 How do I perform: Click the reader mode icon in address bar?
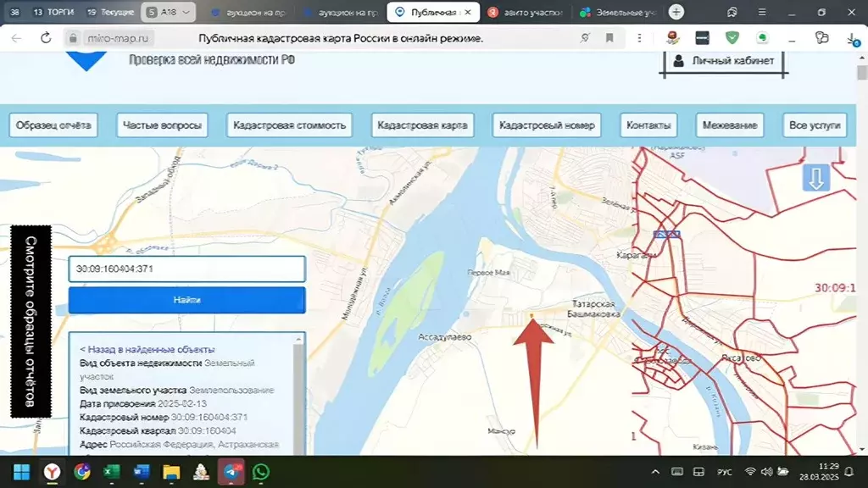(585, 38)
